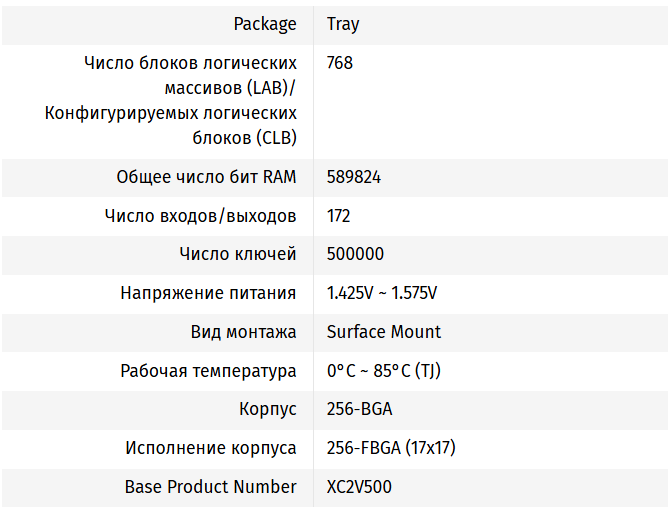Click the "Package" label cell
This screenshot has height=510, width=668.
click(x=265, y=24)
